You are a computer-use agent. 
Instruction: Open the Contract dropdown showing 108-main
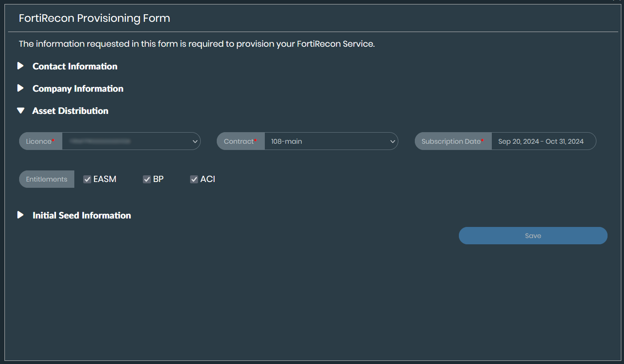pyautogui.click(x=331, y=141)
